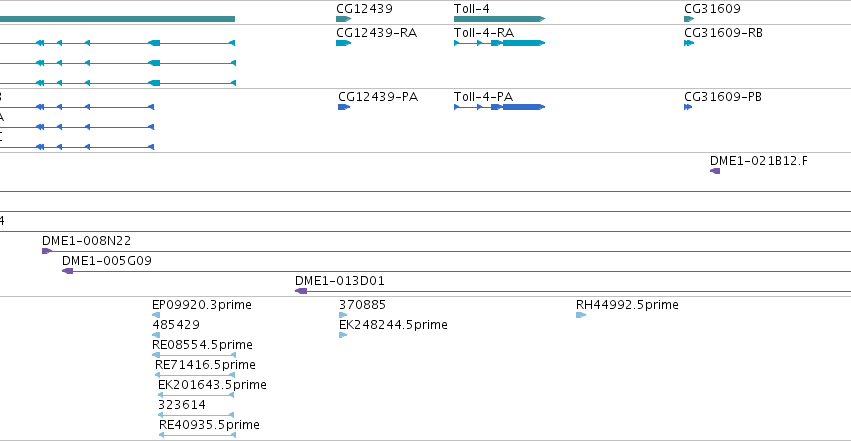Screen dimensions: 851x441
Task: Click the CG12439 gene arrow glyph
Action: pos(344,19)
